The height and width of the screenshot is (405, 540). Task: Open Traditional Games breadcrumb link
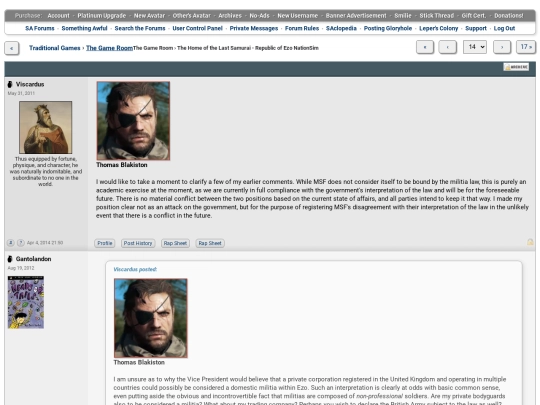pyautogui.click(x=54, y=48)
